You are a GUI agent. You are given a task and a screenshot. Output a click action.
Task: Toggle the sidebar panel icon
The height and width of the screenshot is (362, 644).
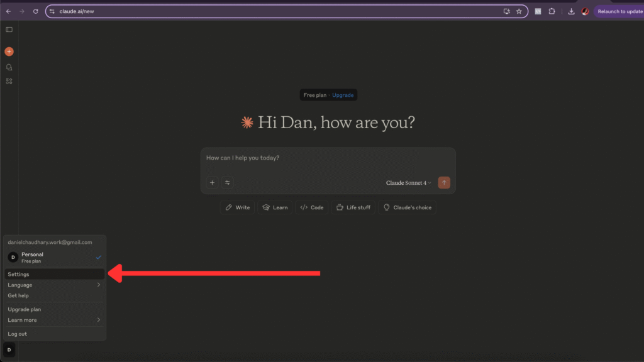(x=9, y=30)
